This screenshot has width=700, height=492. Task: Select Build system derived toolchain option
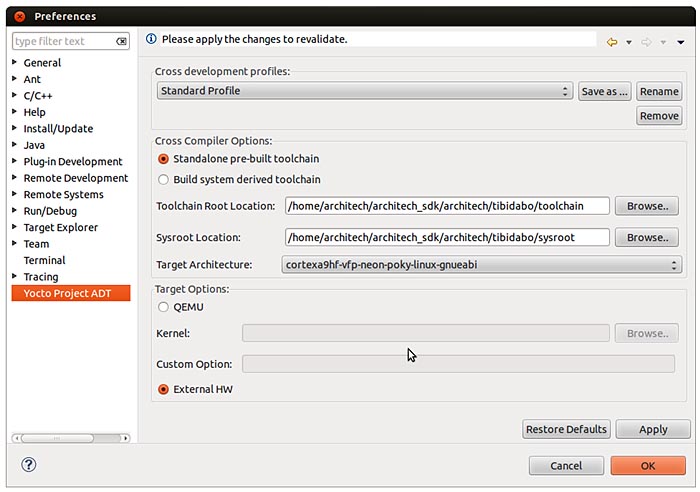pyautogui.click(x=163, y=179)
